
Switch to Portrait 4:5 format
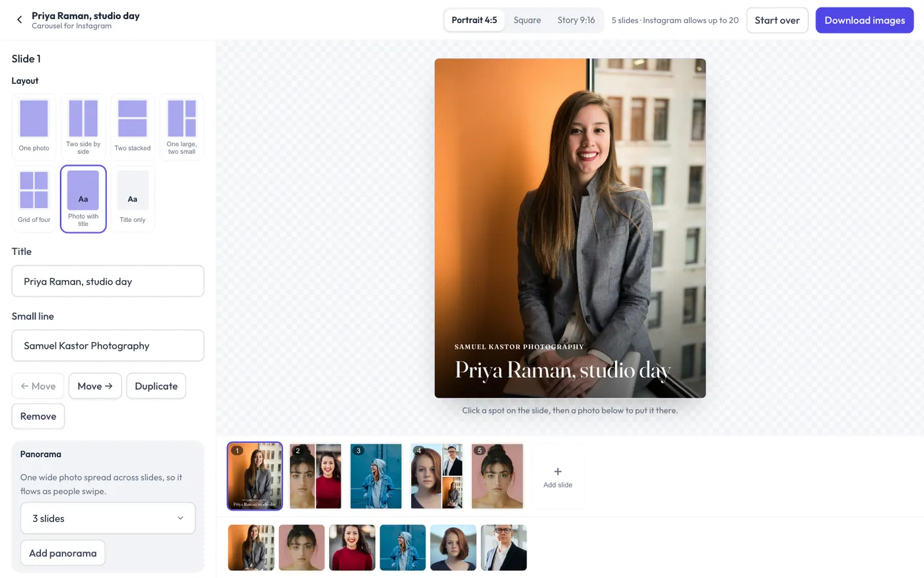click(x=474, y=20)
